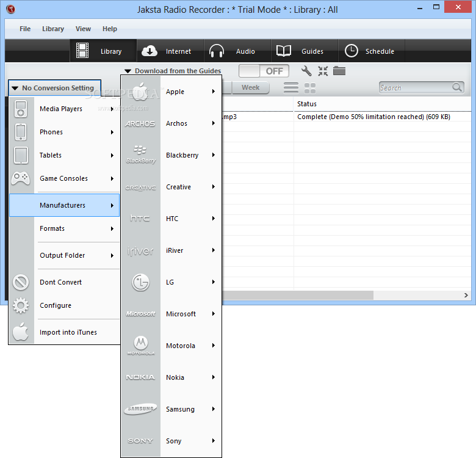Image resolution: width=476 pixels, height=458 pixels.
Task: Expand the Output Folder submenu arrow
Action: pyautogui.click(x=112, y=255)
